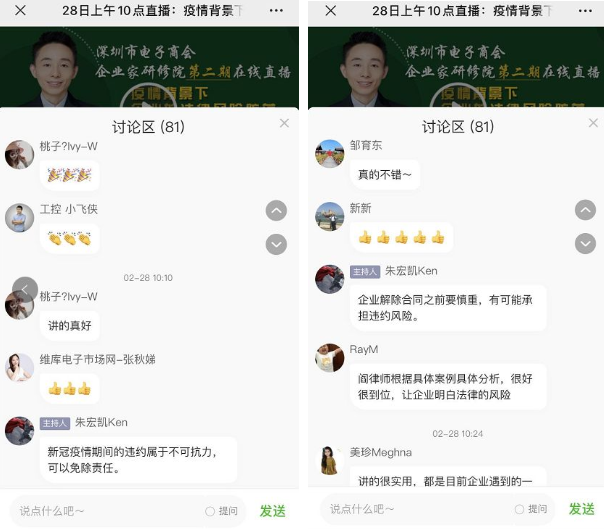Focus the right 说点什么吧 message input field
The height and width of the screenshot is (529, 604).
point(418,509)
